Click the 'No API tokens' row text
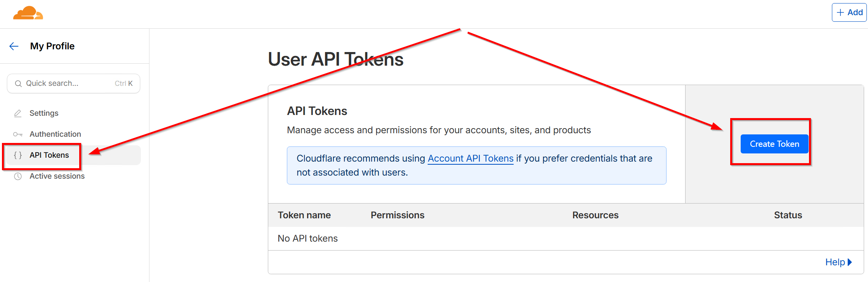 (308, 238)
